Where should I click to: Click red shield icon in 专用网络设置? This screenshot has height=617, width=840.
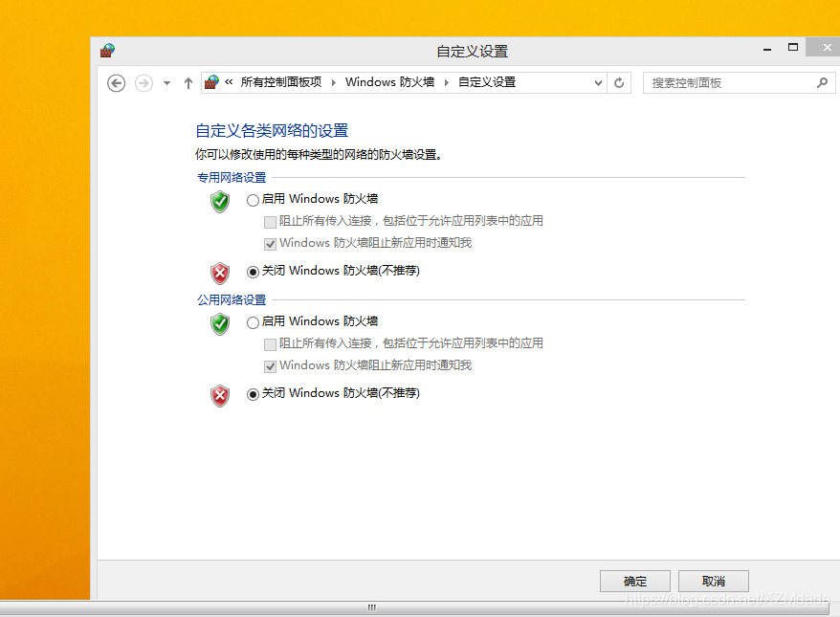click(x=220, y=274)
